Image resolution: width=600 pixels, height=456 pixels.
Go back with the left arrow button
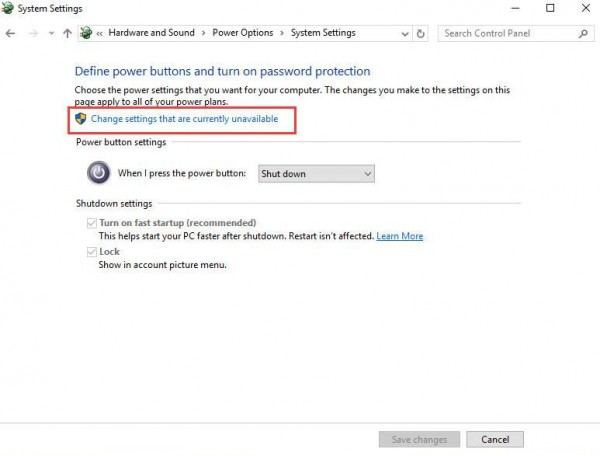10,34
